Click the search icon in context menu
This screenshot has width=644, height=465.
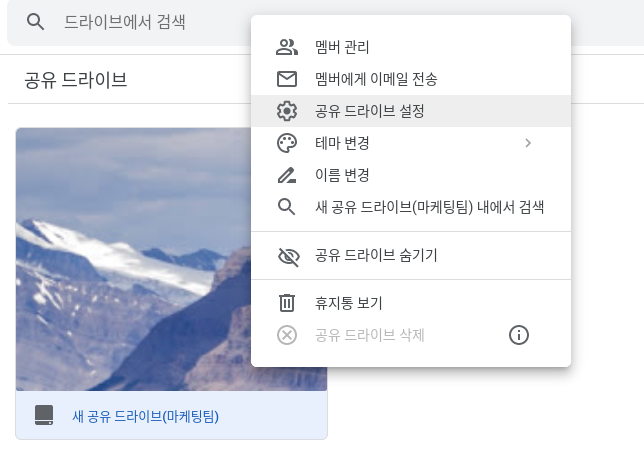287,207
